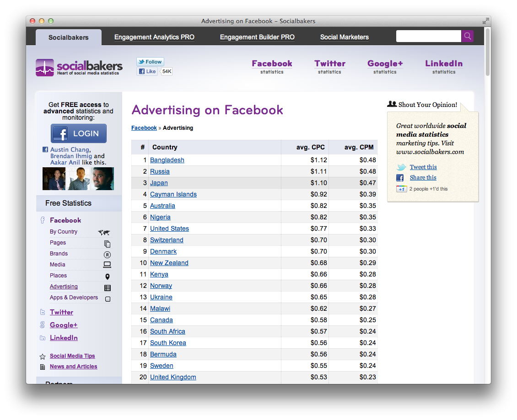Open the Australia country link
The image size is (517, 420).
(162, 206)
